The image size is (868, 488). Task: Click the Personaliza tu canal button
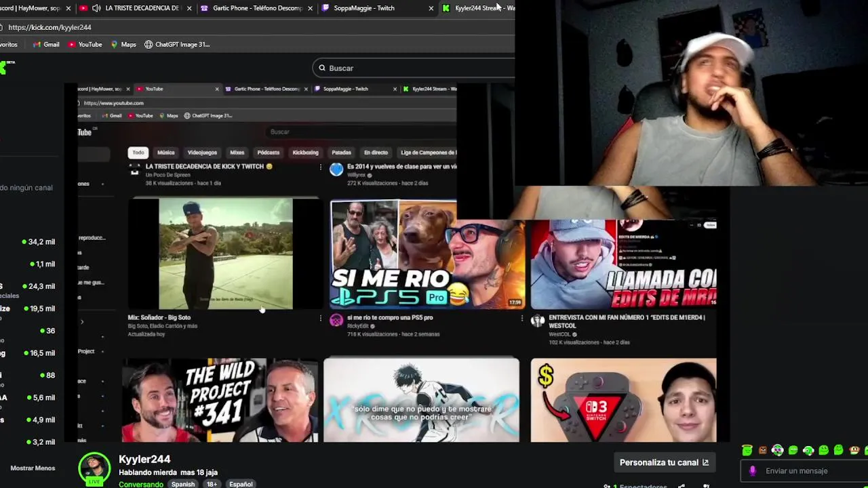664,462
